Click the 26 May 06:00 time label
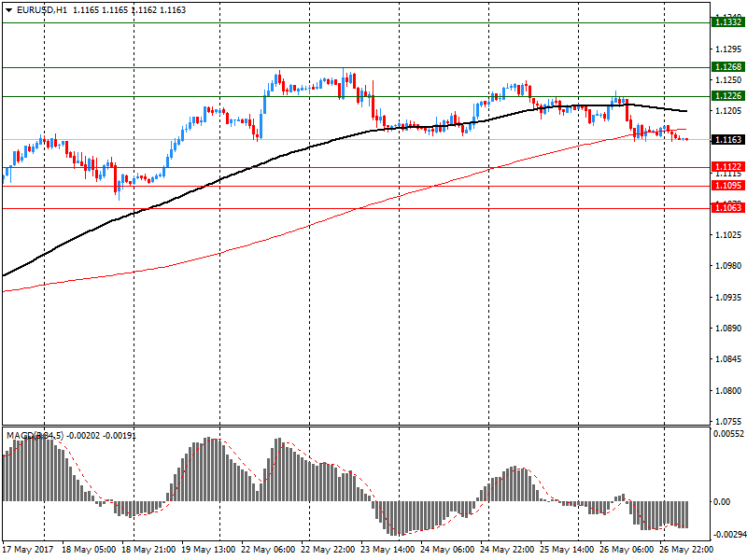 point(627,550)
